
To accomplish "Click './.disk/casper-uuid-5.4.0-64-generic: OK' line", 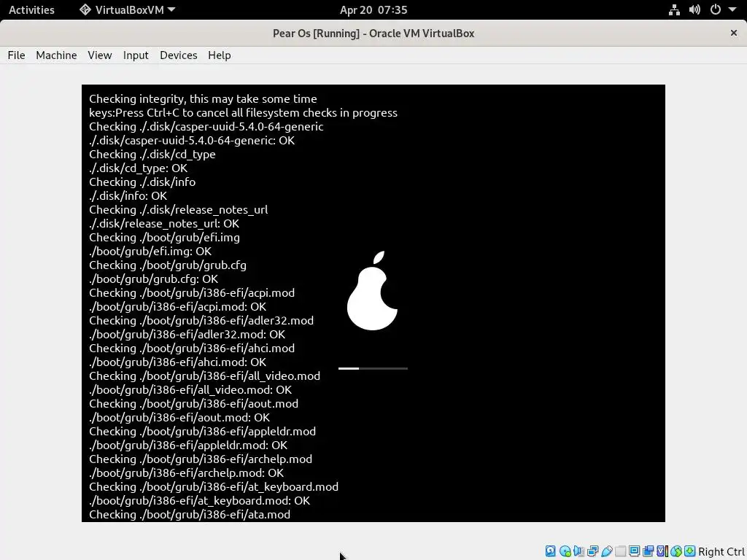I will (192, 141).
